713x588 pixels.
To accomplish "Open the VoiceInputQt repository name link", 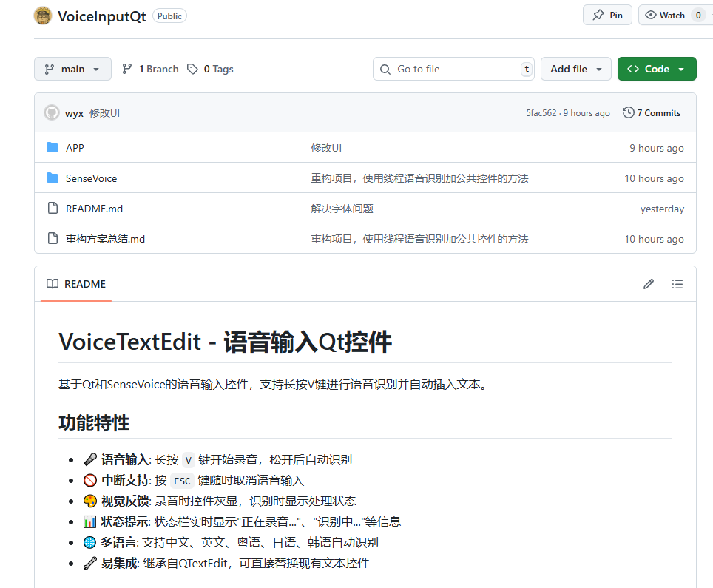I will click(102, 16).
